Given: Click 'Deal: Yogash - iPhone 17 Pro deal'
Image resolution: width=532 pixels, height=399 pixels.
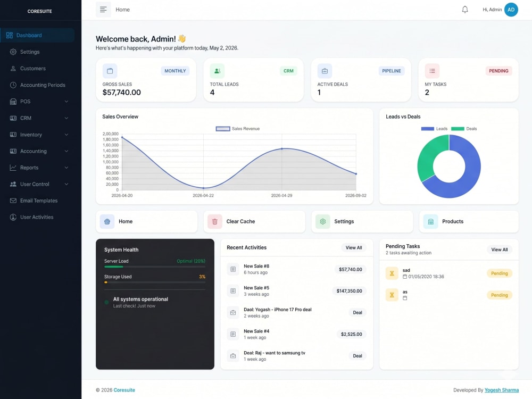Looking at the screenshot, I should point(278,310).
